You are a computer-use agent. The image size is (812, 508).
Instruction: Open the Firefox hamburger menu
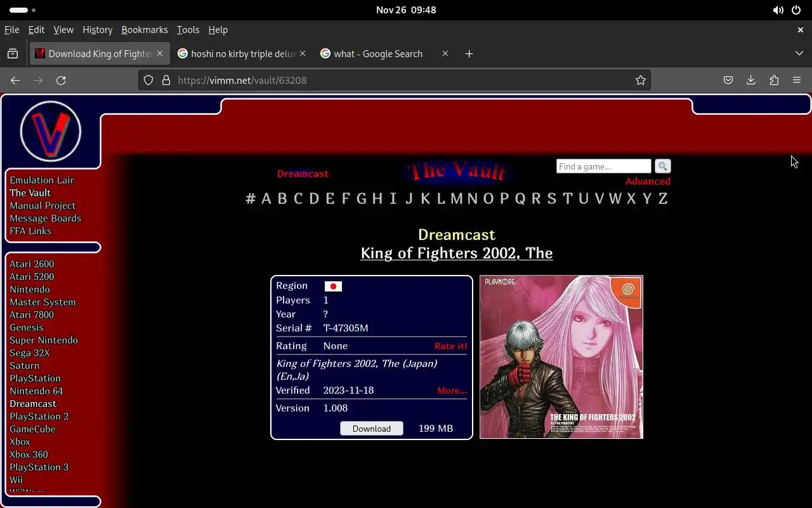[797, 80]
